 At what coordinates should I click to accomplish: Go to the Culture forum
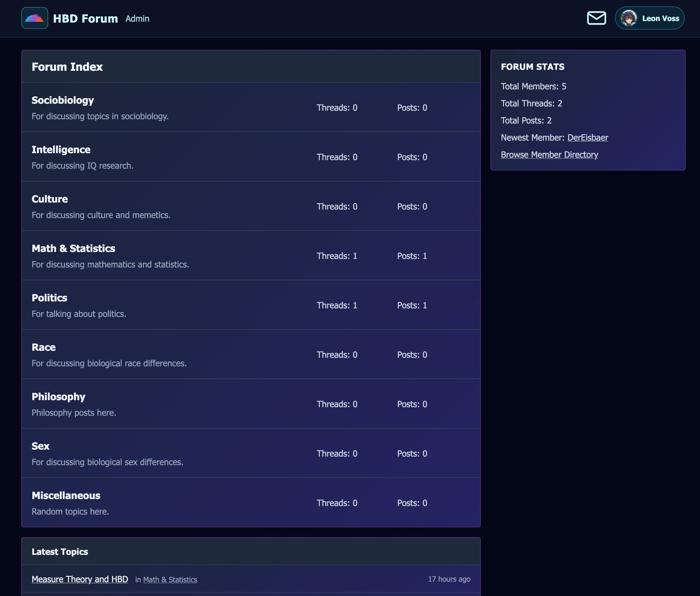pos(50,199)
